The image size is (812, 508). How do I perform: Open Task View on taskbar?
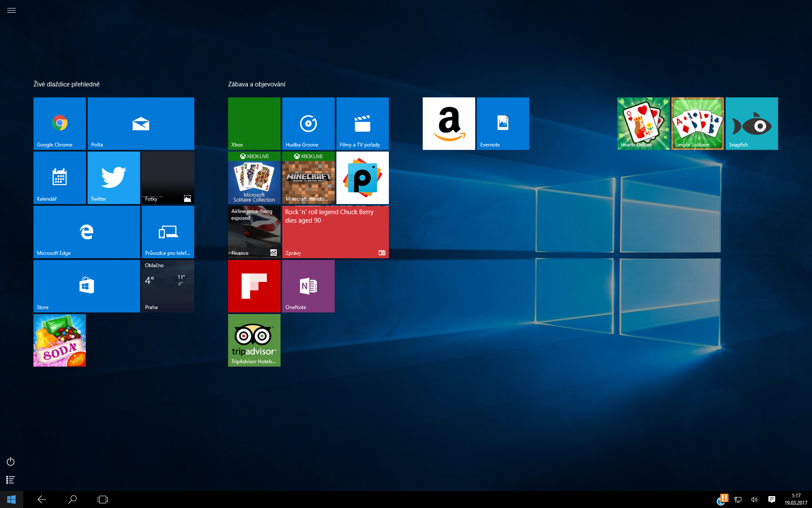click(x=103, y=500)
